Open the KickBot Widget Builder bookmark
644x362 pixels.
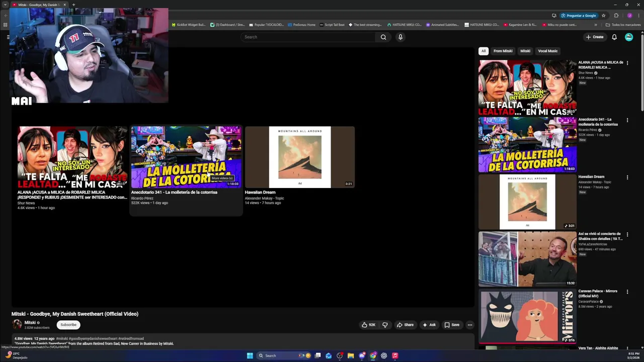[189, 25]
